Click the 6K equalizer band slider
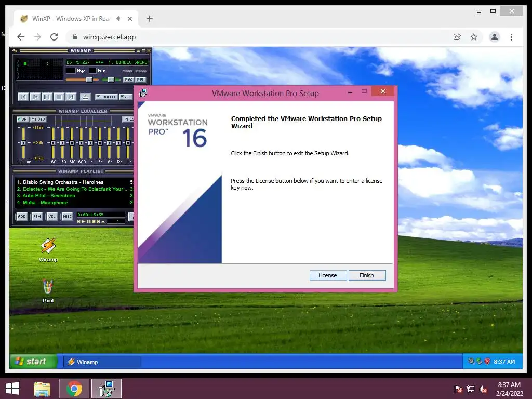Screen dimensions: 532x399 [x=109, y=143]
